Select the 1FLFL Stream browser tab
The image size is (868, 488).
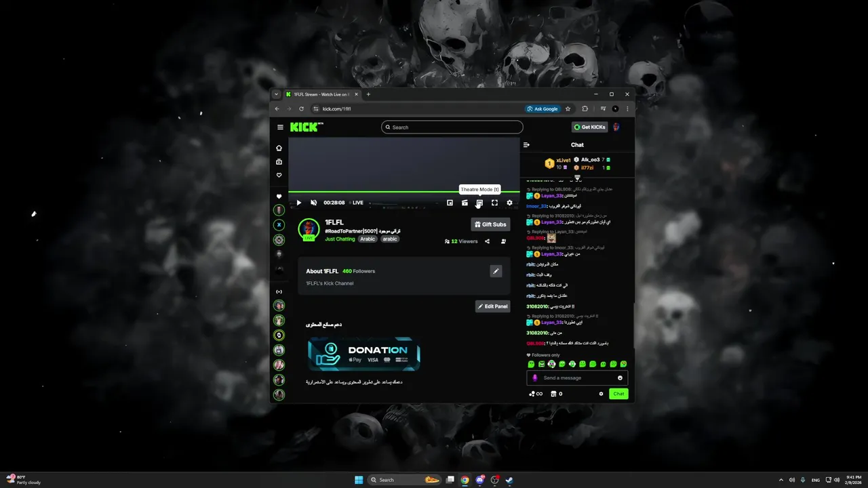[x=321, y=94]
